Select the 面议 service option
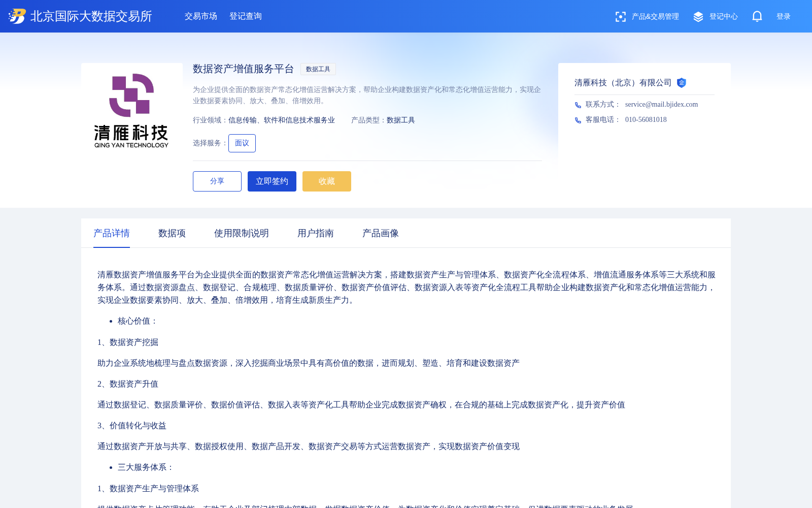The height and width of the screenshot is (508, 812). [x=242, y=143]
